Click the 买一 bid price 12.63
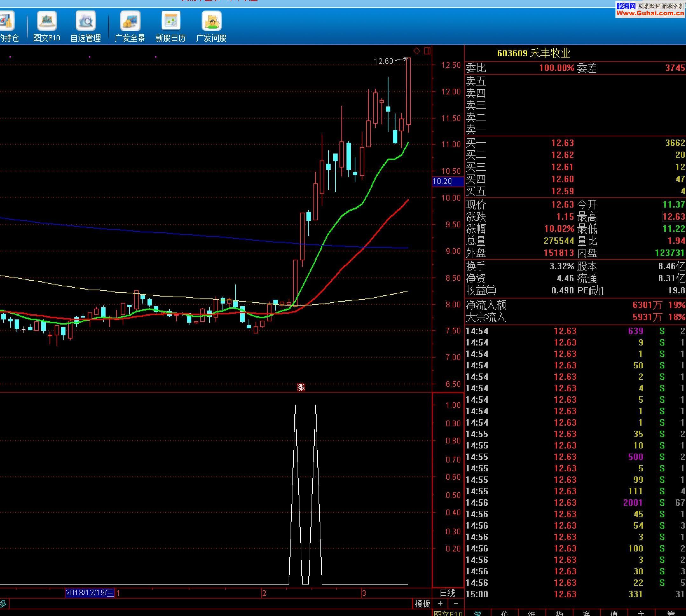Screen dimensions: 686x616 coord(562,143)
